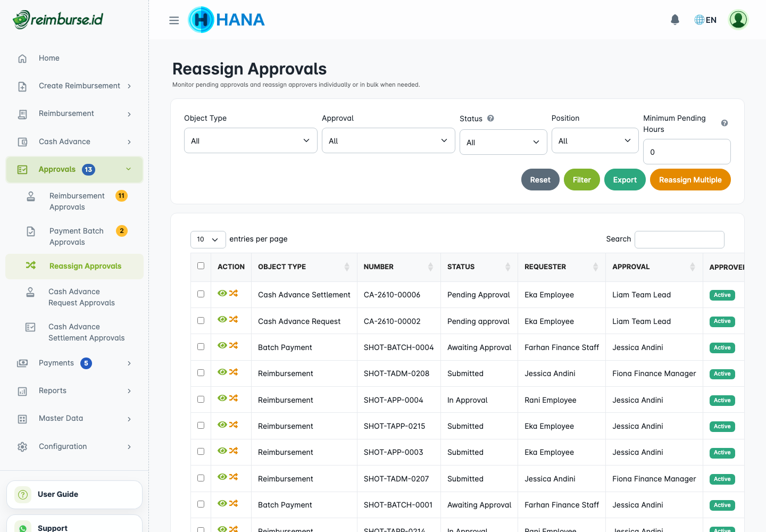The width and height of the screenshot is (766, 532).
Task: Focus the table Search field
Action: pyautogui.click(x=679, y=239)
